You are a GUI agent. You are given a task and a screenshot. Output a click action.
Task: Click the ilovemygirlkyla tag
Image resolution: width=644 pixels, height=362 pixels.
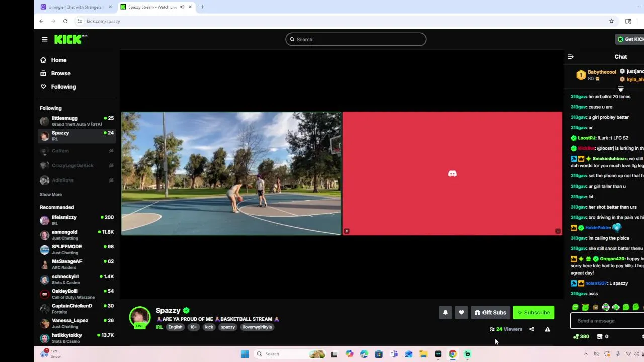click(257, 327)
